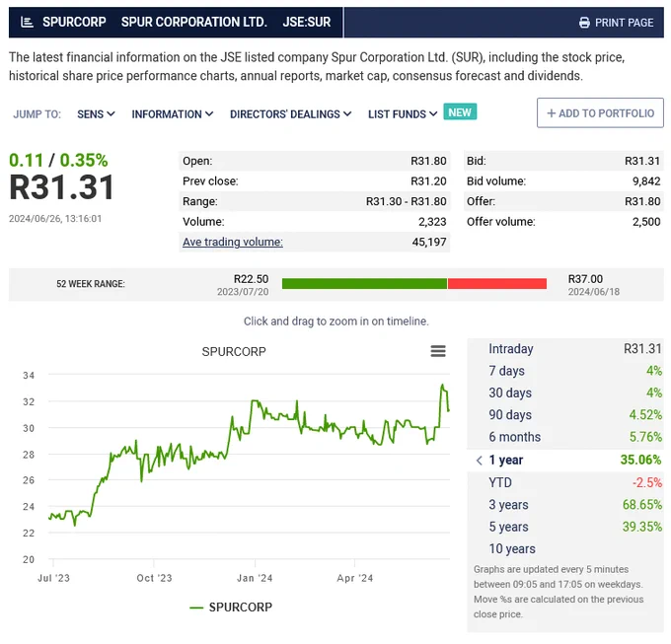The width and height of the screenshot is (671, 644).
Task: Click the -2.5% YTD return
Action: [647, 482]
